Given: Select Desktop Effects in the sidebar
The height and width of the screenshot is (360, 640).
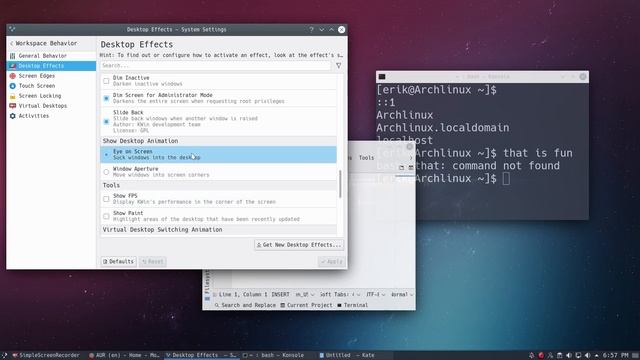Looking at the screenshot, I should pos(51,66).
